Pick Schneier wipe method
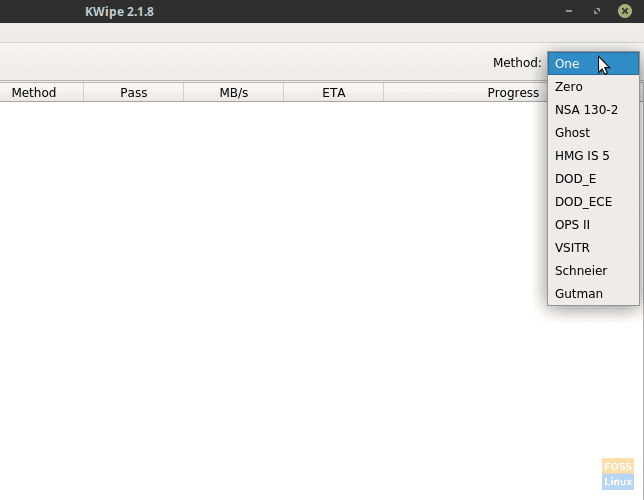644x500 pixels. (593, 271)
